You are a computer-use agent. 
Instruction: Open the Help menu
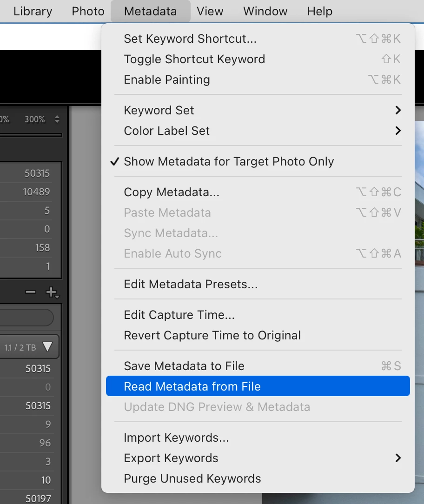click(319, 11)
